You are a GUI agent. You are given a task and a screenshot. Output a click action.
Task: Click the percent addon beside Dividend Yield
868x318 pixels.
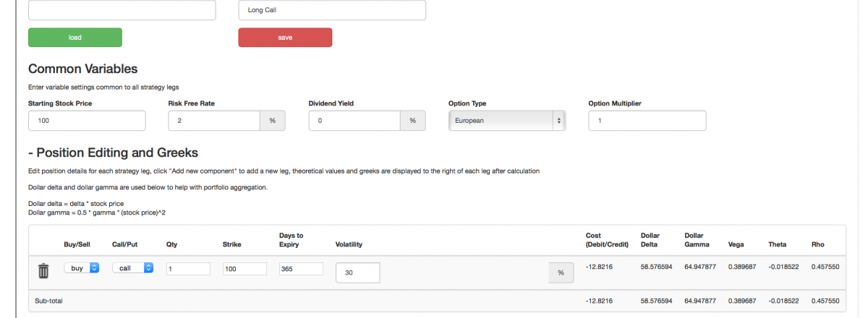click(x=412, y=121)
